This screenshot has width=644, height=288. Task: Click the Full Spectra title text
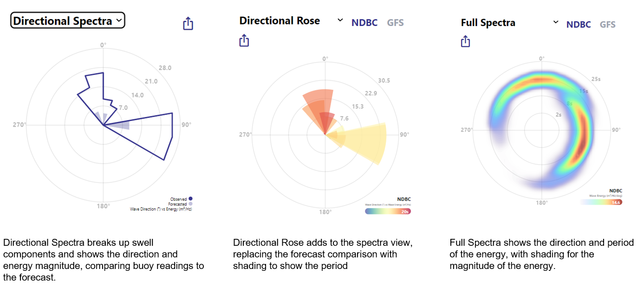488,23
